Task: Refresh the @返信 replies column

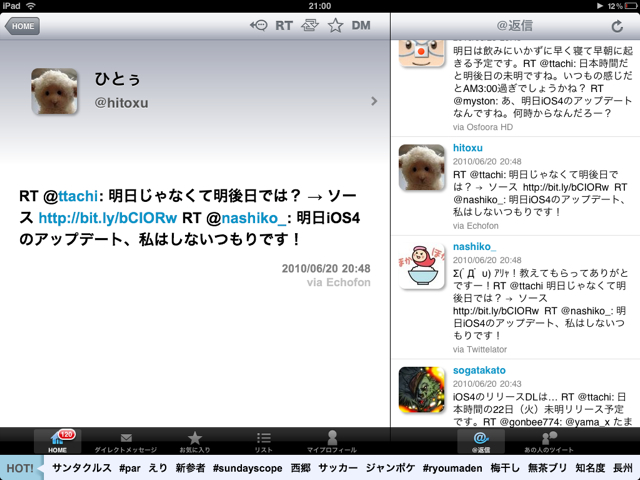Action: click(616, 26)
